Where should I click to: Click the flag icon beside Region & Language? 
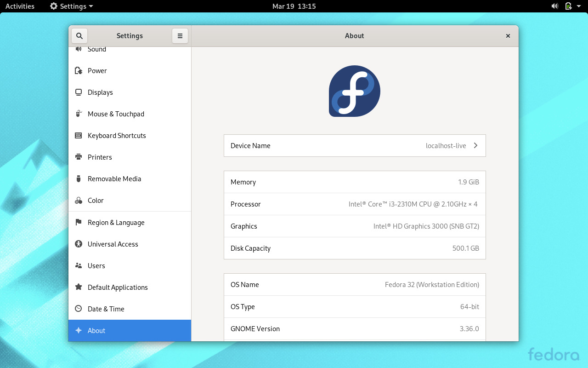coord(78,222)
